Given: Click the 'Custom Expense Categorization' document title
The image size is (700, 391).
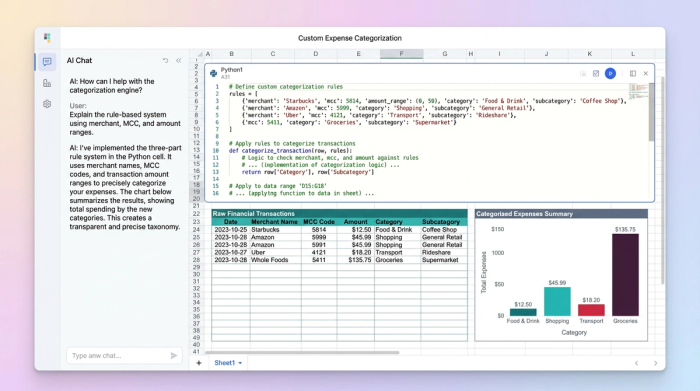Looking at the screenshot, I should tap(350, 38).
